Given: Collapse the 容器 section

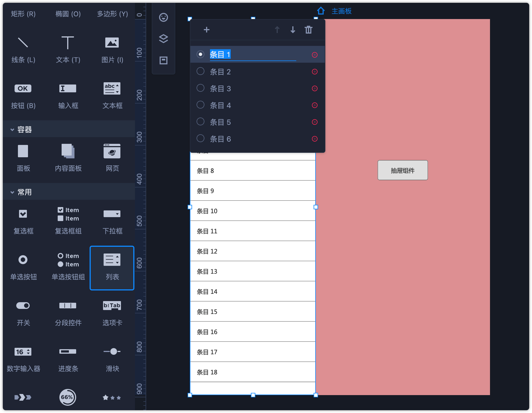Looking at the screenshot, I should click(12, 130).
